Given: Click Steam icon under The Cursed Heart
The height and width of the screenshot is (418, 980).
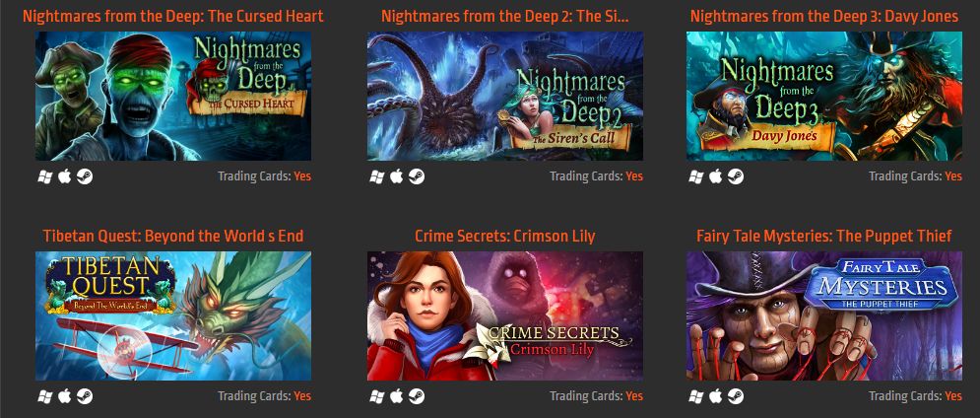Looking at the screenshot, I should click(x=85, y=177).
